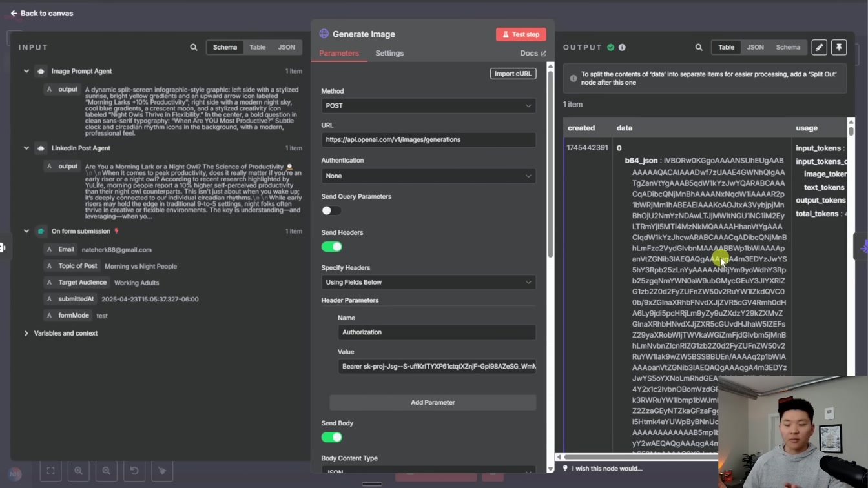Select JSON view in OUTPUT panel
Image resolution: width=868 pixels, height=488 pixels.
[755, 47]
